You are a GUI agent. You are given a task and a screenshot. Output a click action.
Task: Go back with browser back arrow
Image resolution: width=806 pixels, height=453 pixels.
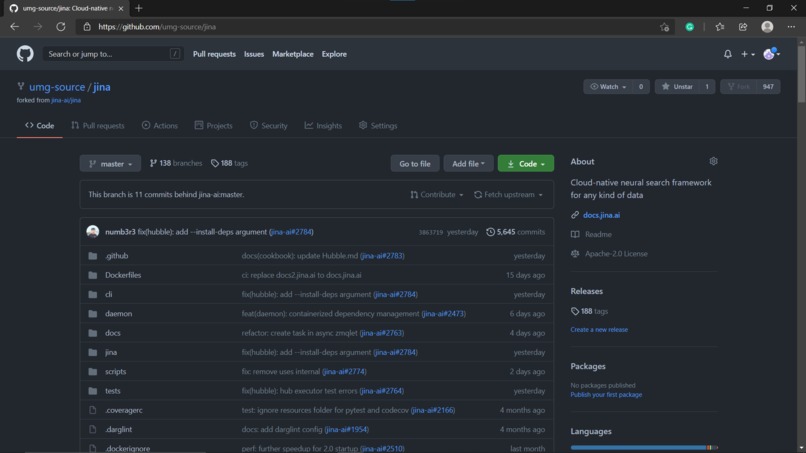14,27
